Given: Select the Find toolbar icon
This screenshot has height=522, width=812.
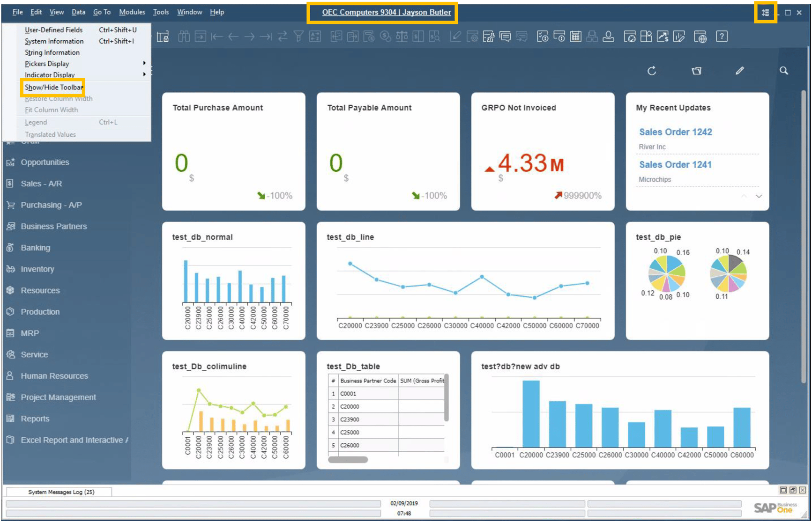Looking at the screenshot, I should tap(184, 36).
